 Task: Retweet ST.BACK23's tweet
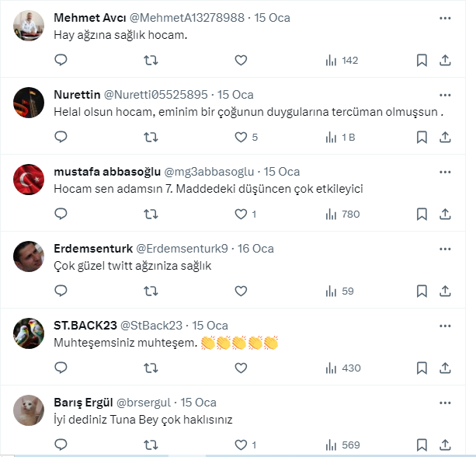point(152,368)
